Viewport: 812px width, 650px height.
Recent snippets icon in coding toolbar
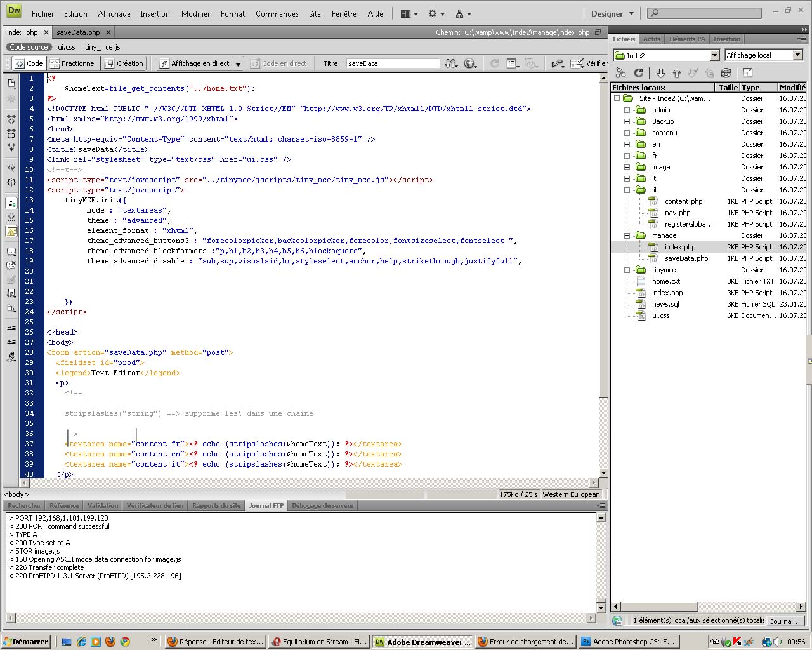pyautogui.click(x=11, y=293)
